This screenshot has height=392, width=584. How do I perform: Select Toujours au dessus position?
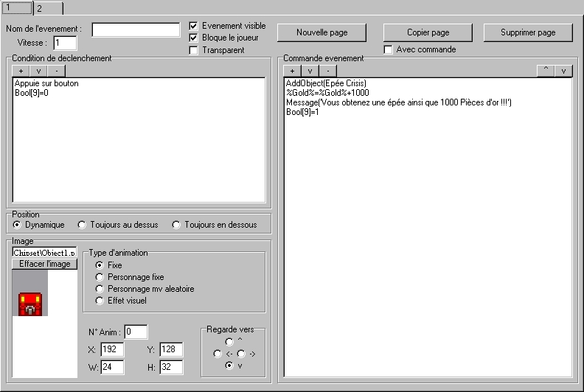(x=83, y=225)
